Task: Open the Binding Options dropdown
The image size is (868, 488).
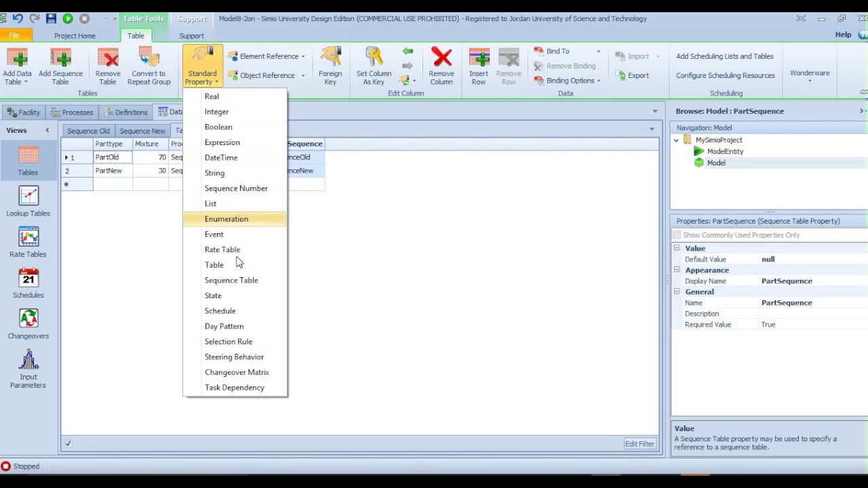Action: (568, 81)
